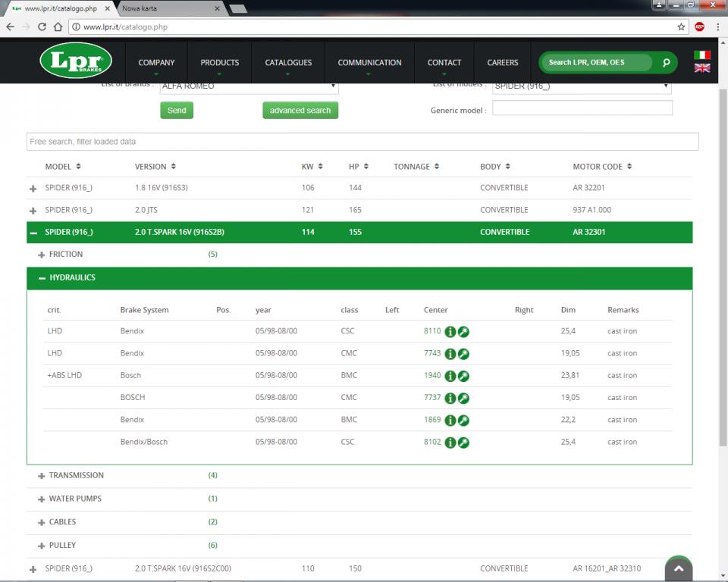Viewport: 728px width, 582px height.
Task: Open info icon for part 1940
Action: pyautogui.click(x=450, y=376)
